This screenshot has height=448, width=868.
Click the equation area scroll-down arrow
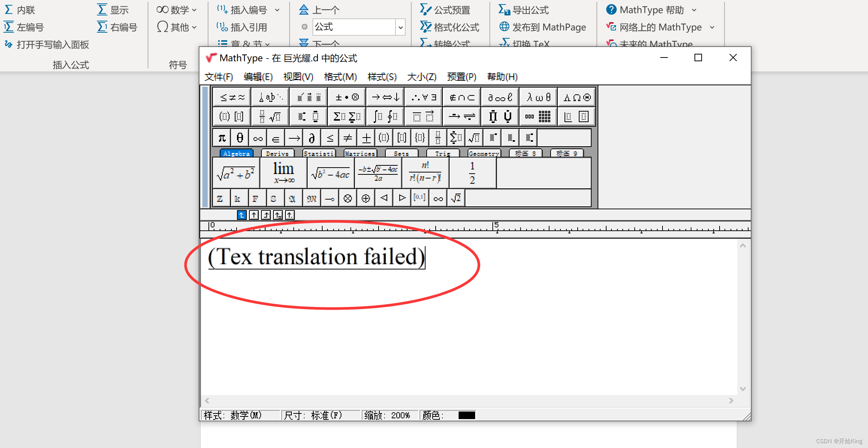pos(743,388)
